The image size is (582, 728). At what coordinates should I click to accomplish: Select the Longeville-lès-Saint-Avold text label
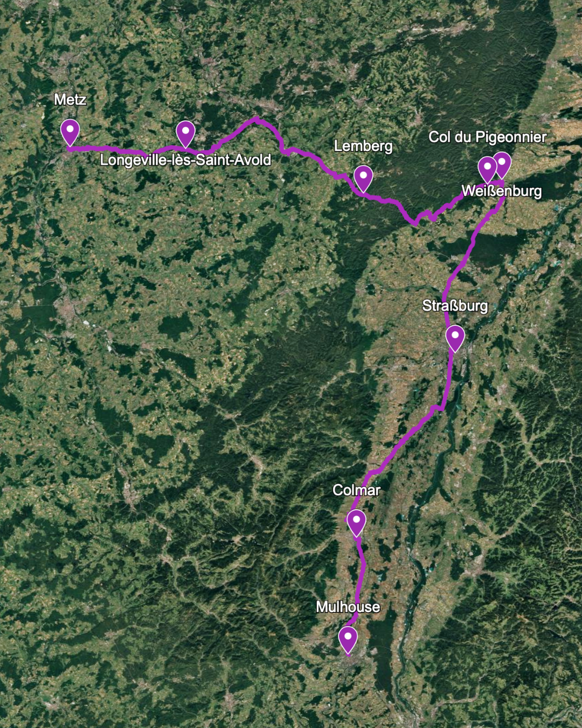click(185, 160)
